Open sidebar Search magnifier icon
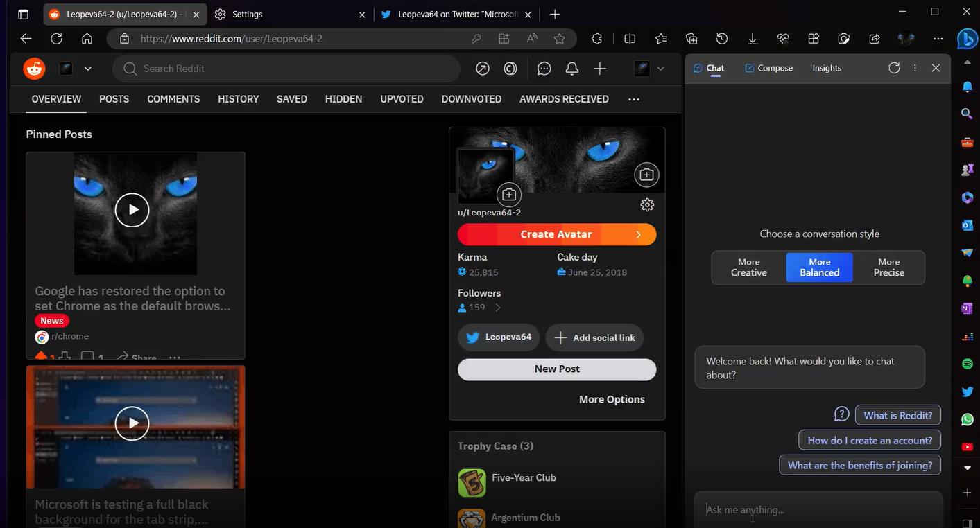 click(x=968, y=113)
